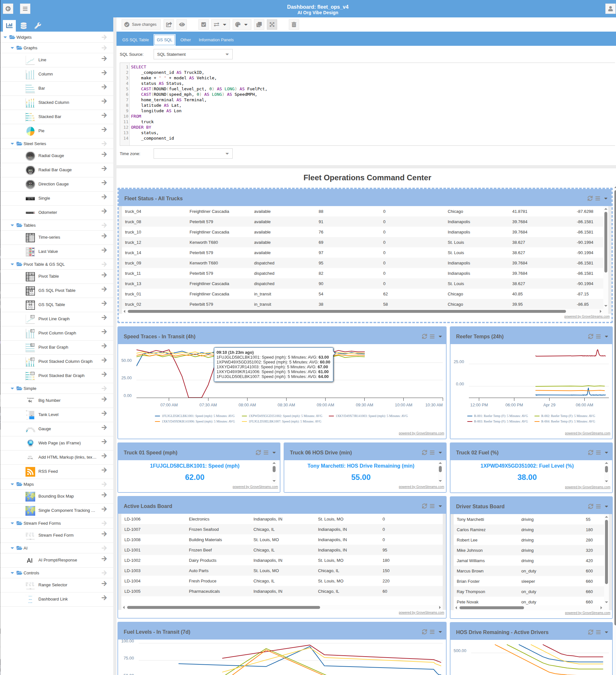Refresh the Truck 06 HOS Drive widget
Image resolution: width=616 pixels, height=675 pixels.
pos(424,453)
